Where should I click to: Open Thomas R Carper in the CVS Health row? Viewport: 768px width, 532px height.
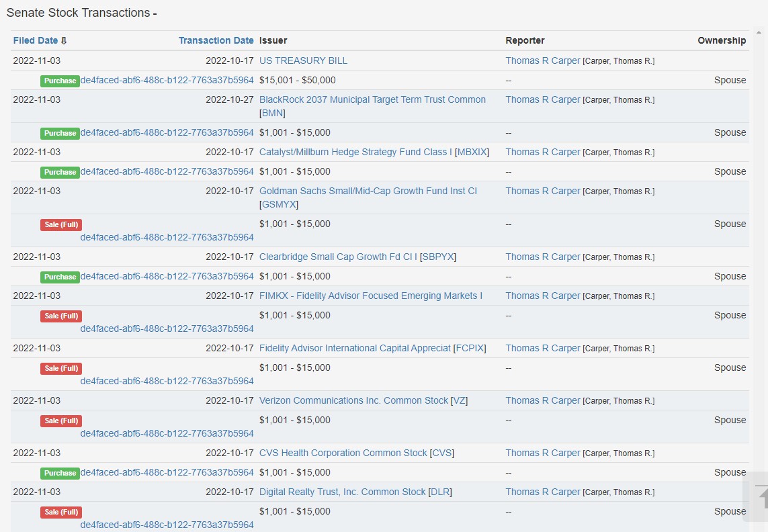pos(543,453)
